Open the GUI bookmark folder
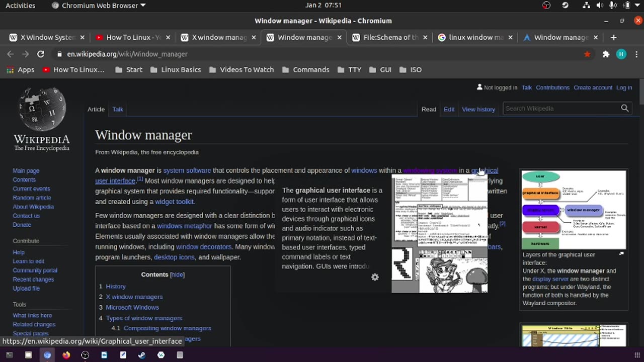 pos(380,70)
